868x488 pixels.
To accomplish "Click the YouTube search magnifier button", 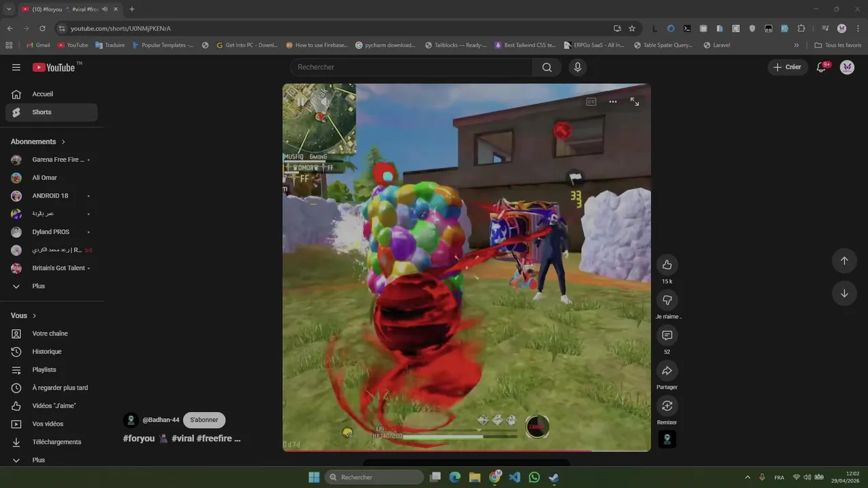I will (547, 67).
